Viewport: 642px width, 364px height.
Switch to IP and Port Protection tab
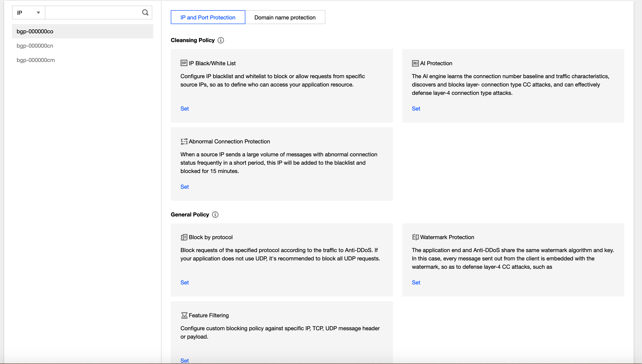click(208, 17)
